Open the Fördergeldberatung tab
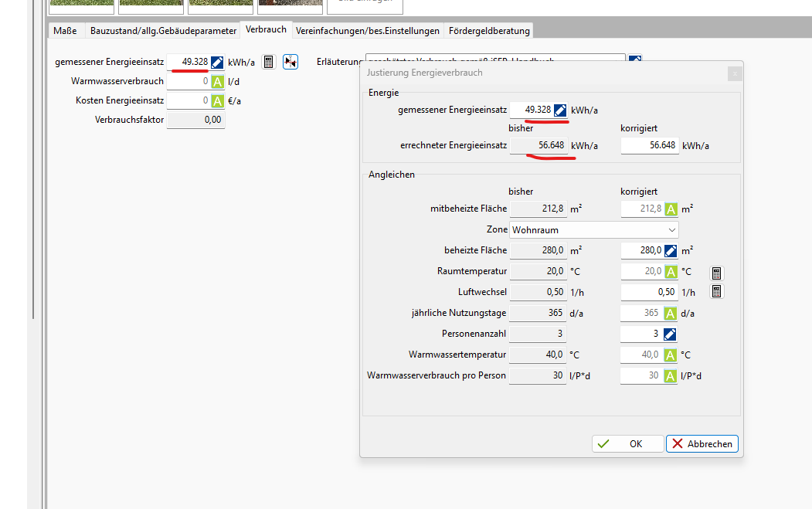812x509 pixels. point(488,31)
